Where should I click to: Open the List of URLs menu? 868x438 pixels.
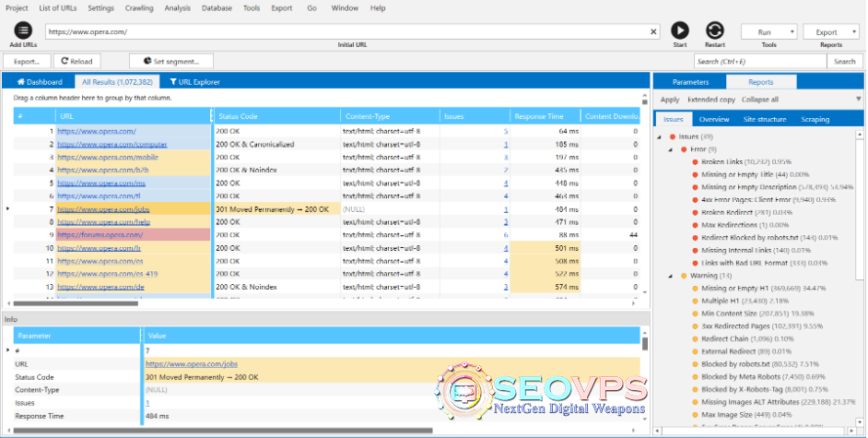point(58,8)
